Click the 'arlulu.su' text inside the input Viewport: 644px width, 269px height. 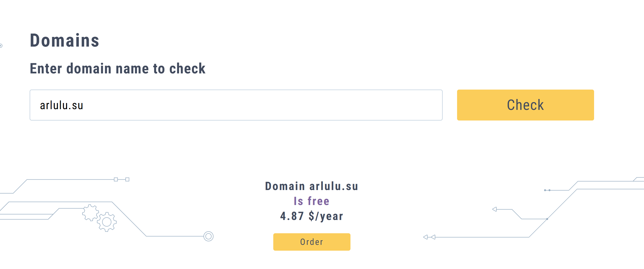pos(62,105)
